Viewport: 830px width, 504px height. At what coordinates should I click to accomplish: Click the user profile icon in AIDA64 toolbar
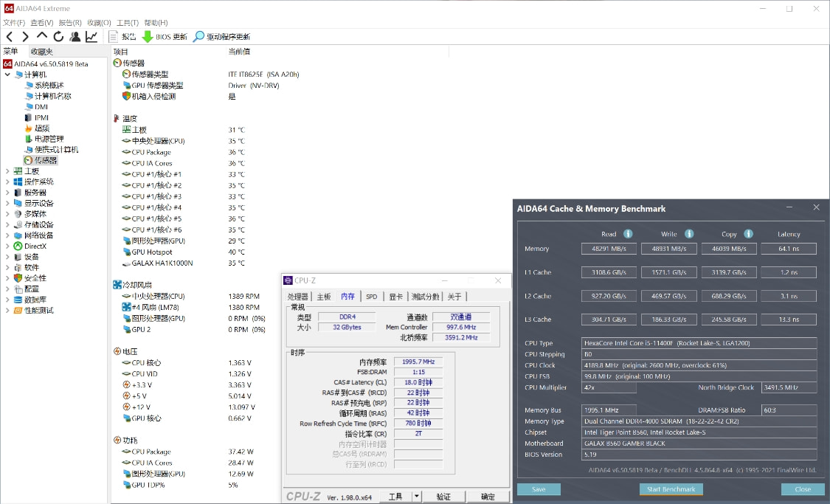[74, 36]
